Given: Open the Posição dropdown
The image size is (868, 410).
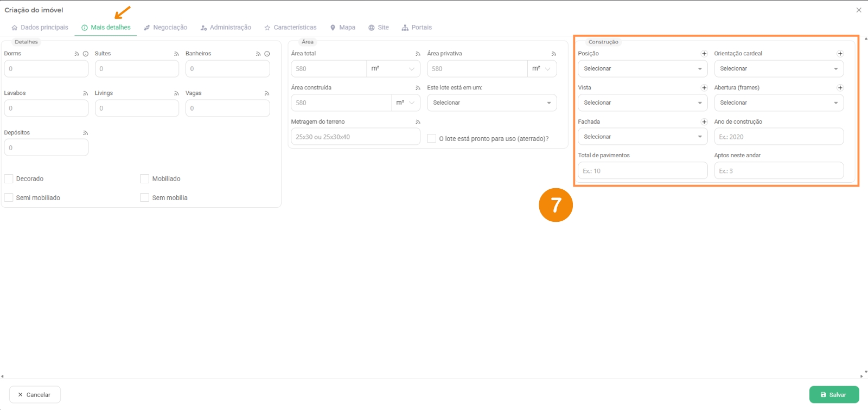Looking at the screenshot, I should [x=642, y=69].
